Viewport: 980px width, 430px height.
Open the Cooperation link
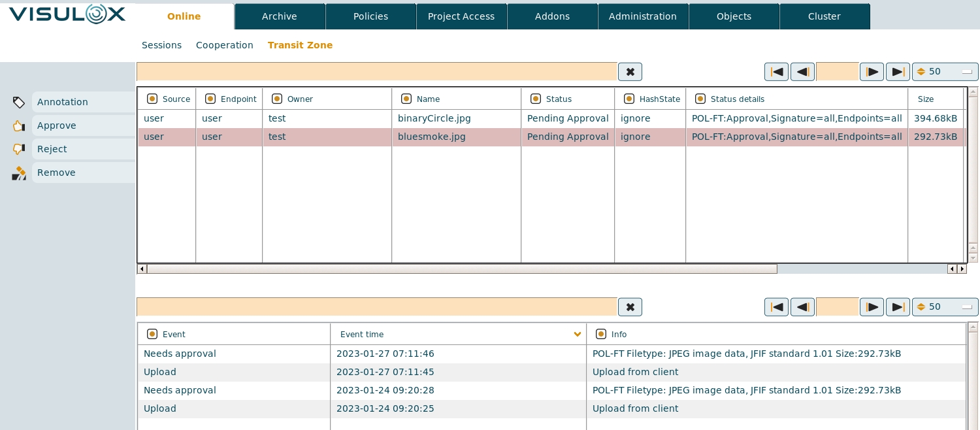(224, 45)
